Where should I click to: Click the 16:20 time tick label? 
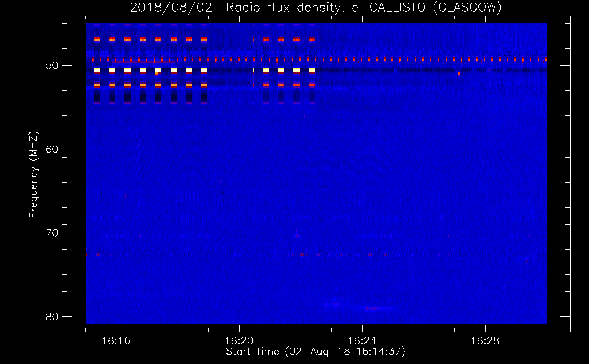coord(239,341)
